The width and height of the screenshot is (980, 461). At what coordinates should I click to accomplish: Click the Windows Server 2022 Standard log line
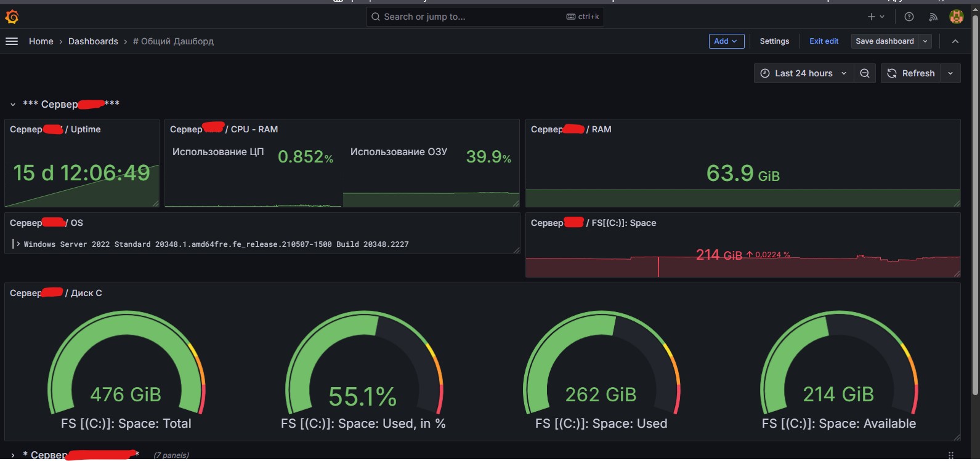point(216,244)
